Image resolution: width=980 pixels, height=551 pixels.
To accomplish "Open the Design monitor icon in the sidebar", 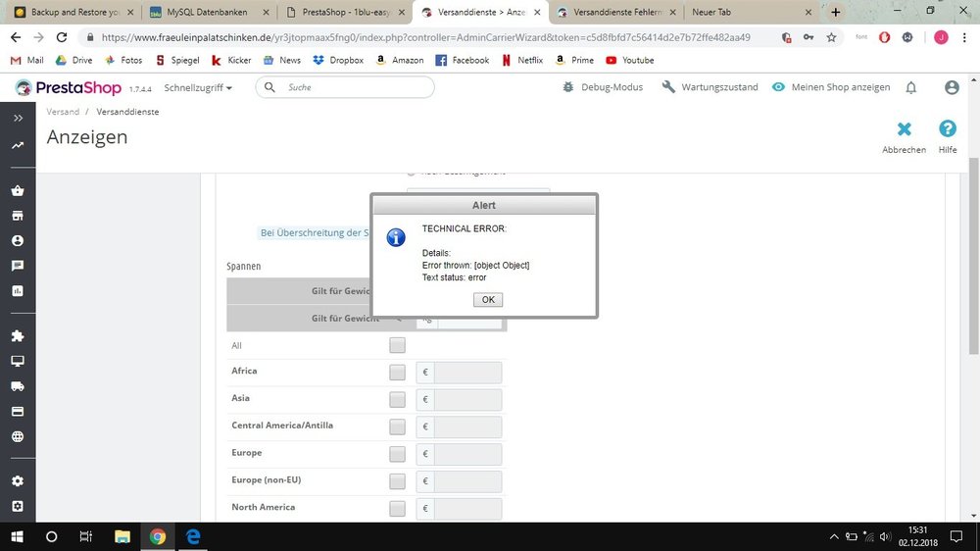I will pyautogui.click(x=18, y=361).
